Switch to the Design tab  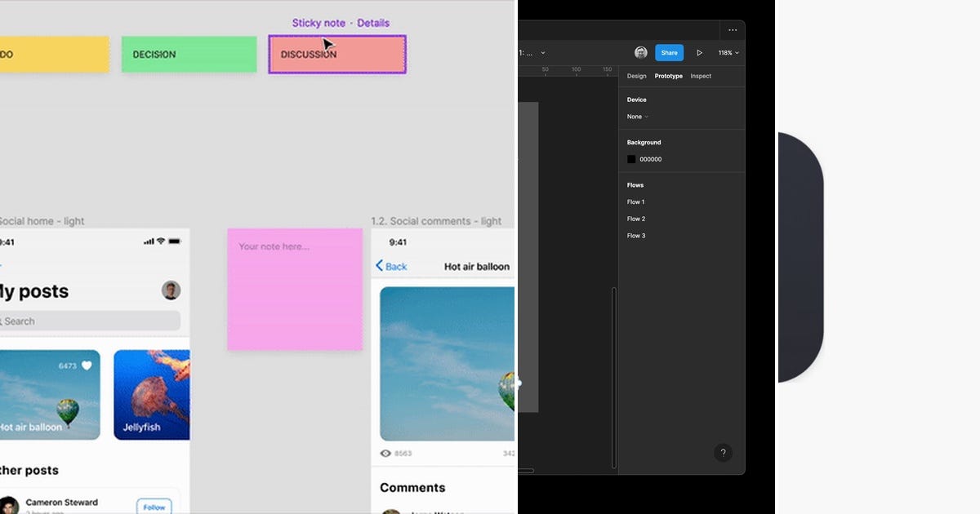pos(637,76)
